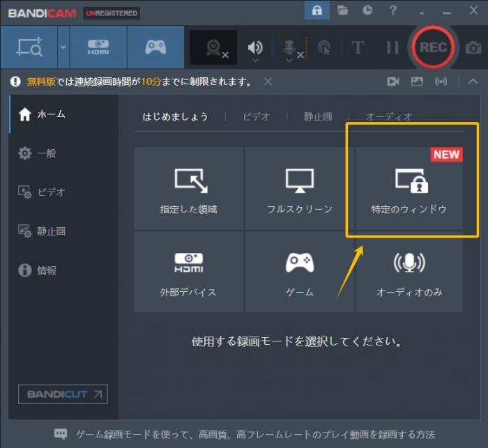488x448 pixels.
Task: Switch to game recording mode toolbar icon
Action: (155, 47)
